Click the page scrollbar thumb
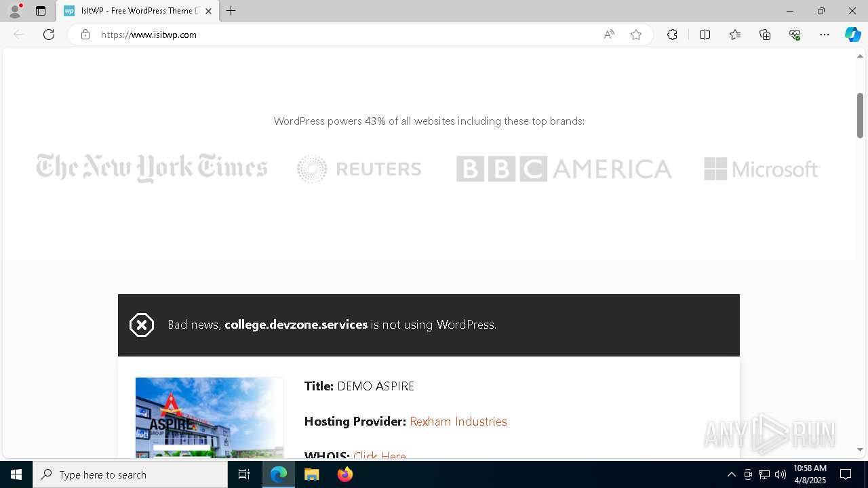This screenshot has width=868, height=488. [x=860, y=115]
